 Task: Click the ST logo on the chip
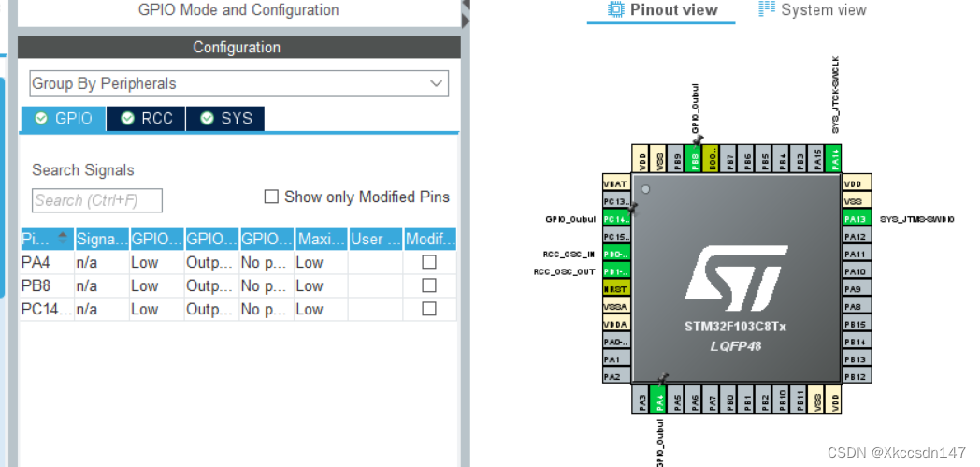coord(736,278)
